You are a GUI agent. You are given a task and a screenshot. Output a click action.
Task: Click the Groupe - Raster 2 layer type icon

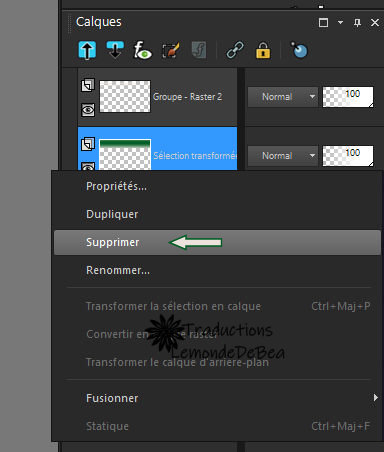(88, 85)
